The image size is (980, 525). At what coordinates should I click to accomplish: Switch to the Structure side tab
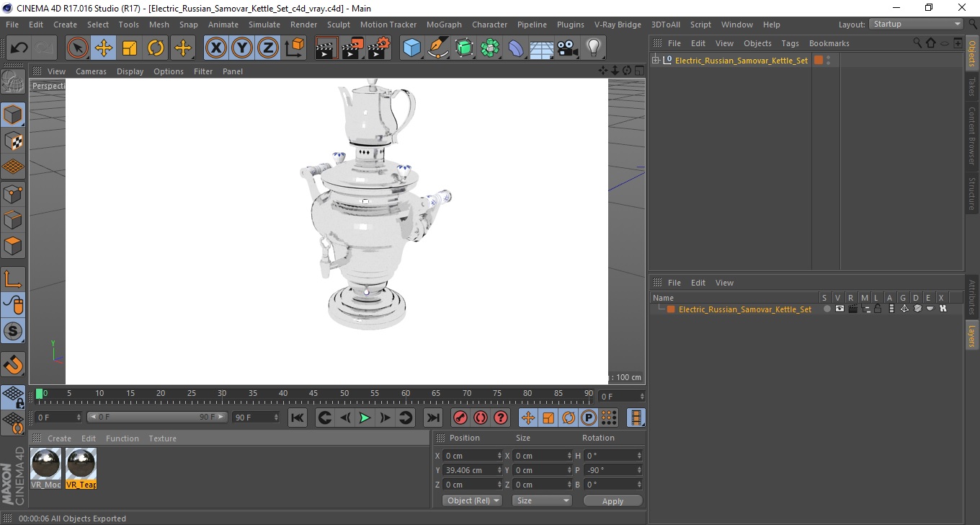click(971, 193)
